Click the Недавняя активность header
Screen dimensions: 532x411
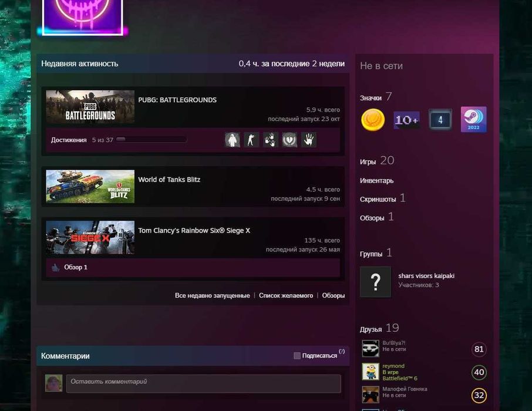click(80, 64)
